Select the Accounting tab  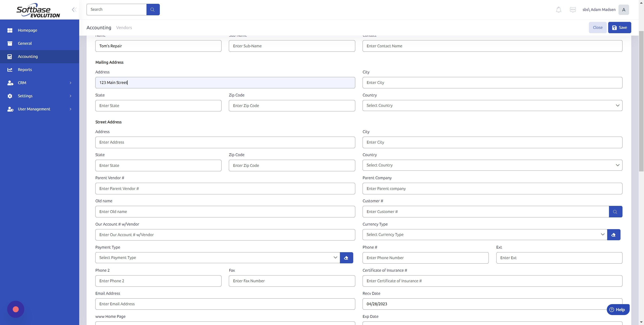[99, 27]
